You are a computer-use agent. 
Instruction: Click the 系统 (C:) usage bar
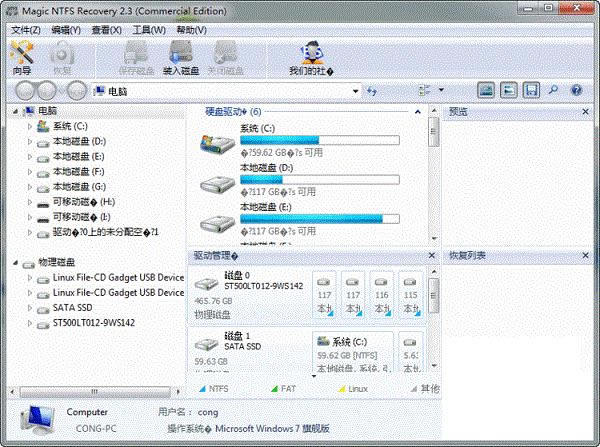point(320,140)
